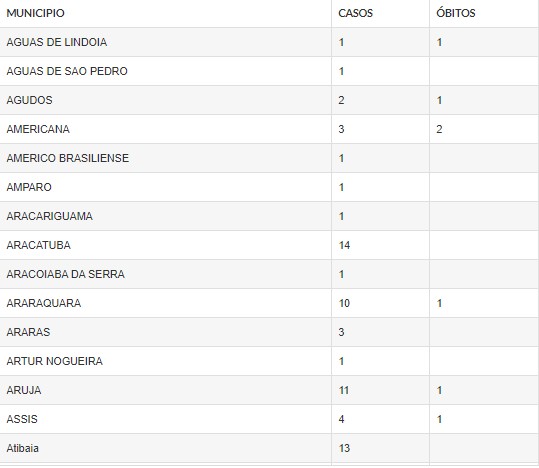The width and height of the screenshot is (539, 468).
Task: Select the Atibaia municipality name
Action: (x=23, y=448)
